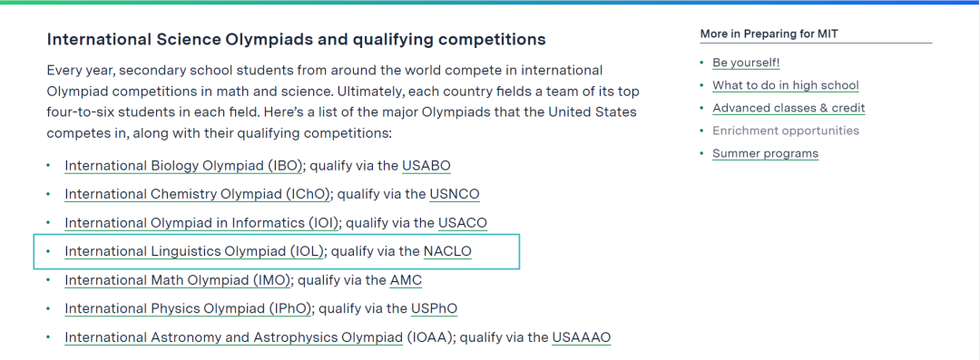Go to 'Summer programs' in sidebar
Viewport: 980px width, 360px height.
click(x=766, y=153)
